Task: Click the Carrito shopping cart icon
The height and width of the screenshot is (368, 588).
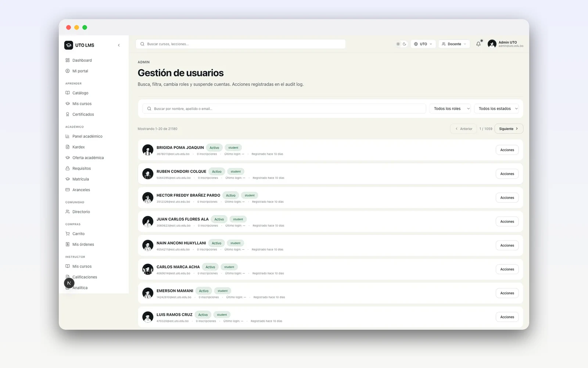Action: pos(68,234)
